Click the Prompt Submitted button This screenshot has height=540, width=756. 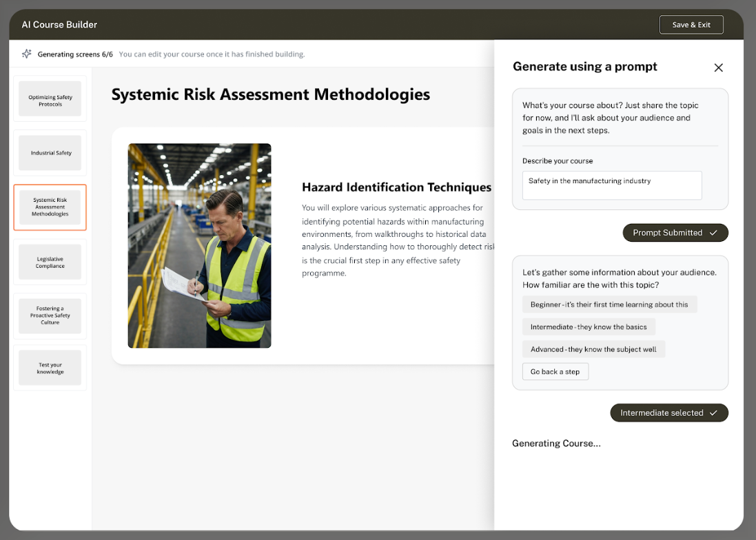[675, 233]
